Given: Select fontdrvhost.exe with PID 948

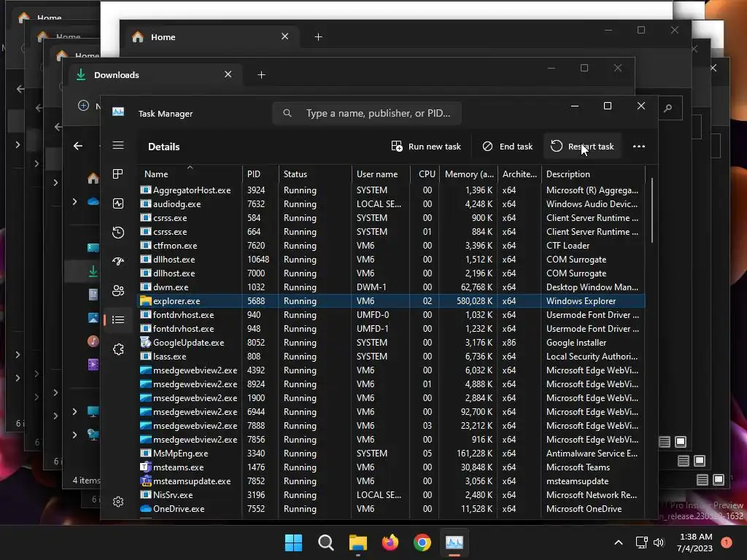Looking at the screenshot, I should [392, 329].
